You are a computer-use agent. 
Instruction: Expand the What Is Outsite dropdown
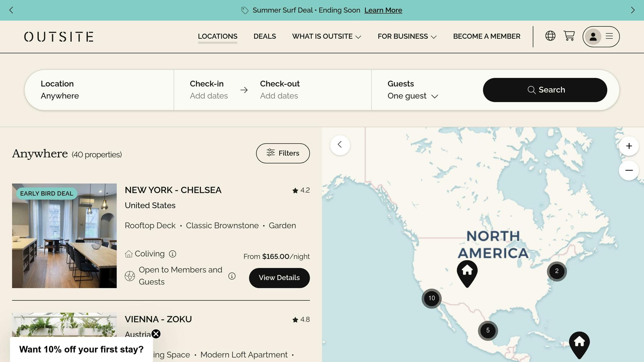point(327,36)
